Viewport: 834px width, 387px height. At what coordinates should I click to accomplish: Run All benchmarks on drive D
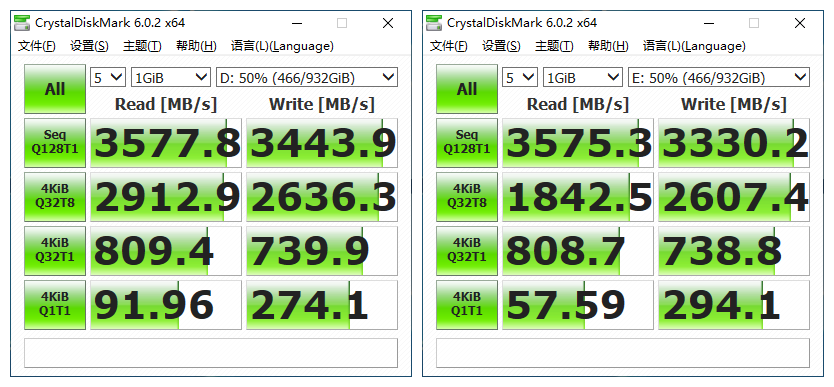(55, 89)
